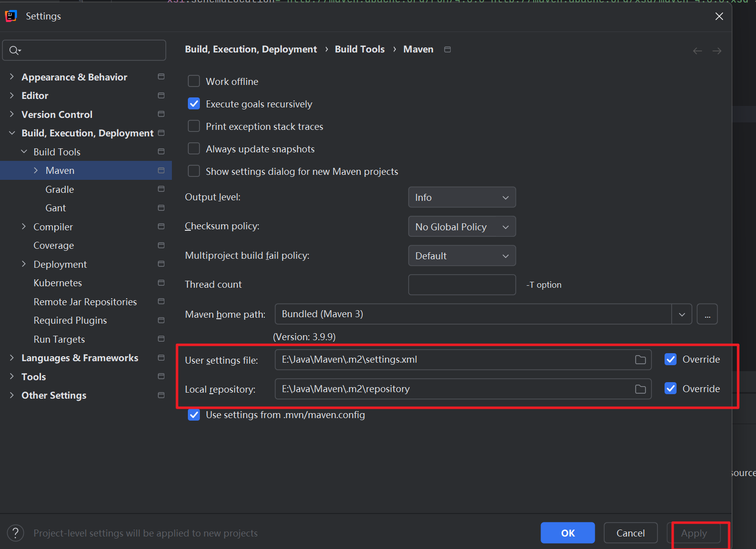Uncheck Override for Local repository
This screenshot has height=549, width=756.
click(x=671, y=389)
